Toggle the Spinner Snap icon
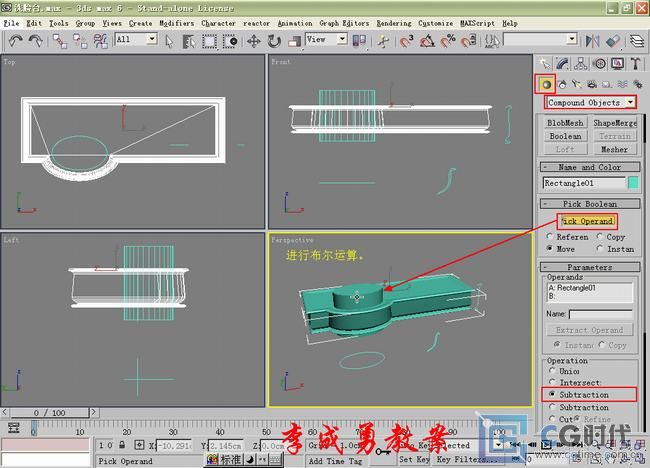The height and width of the screenshot is (468, 650). (468, 41)
